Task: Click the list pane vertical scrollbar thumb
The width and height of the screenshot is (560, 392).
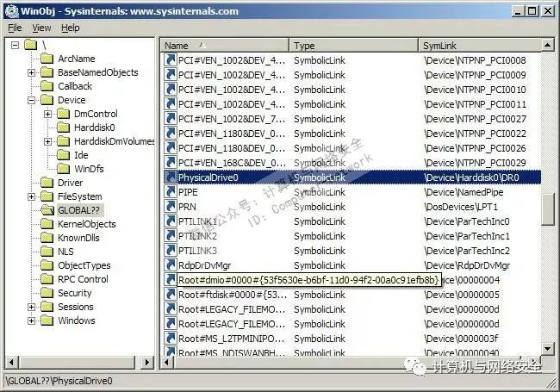Action: pyautogui.click(x=547, y=209)
